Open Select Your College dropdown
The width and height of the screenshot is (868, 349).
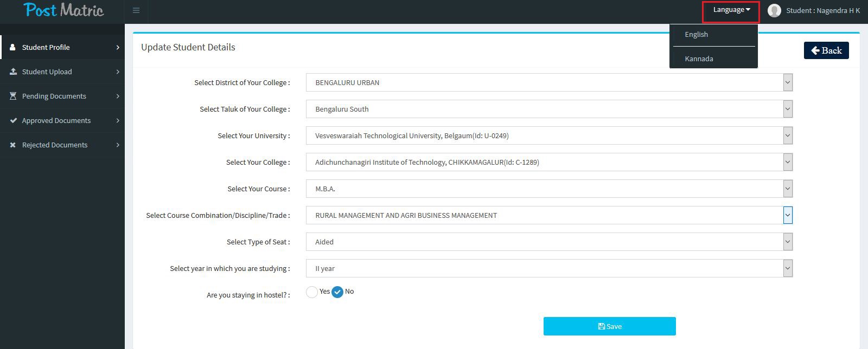pyautogui.click(x=549, y=162)
